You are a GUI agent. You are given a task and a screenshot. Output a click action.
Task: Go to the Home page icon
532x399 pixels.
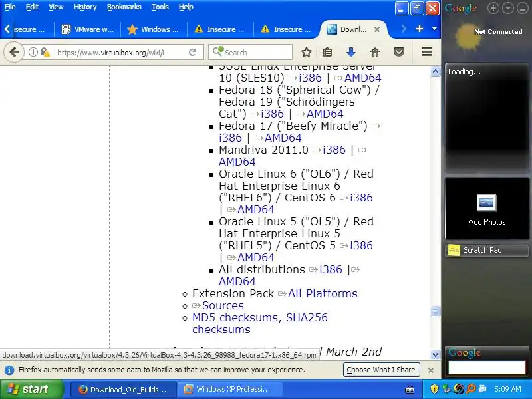(x=375, y=53)
